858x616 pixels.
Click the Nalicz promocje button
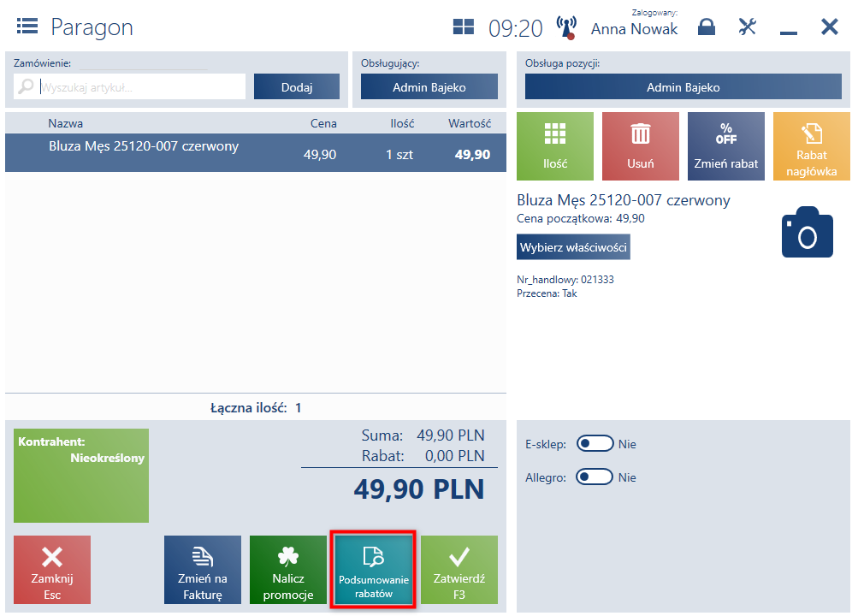tap(287, 570)
